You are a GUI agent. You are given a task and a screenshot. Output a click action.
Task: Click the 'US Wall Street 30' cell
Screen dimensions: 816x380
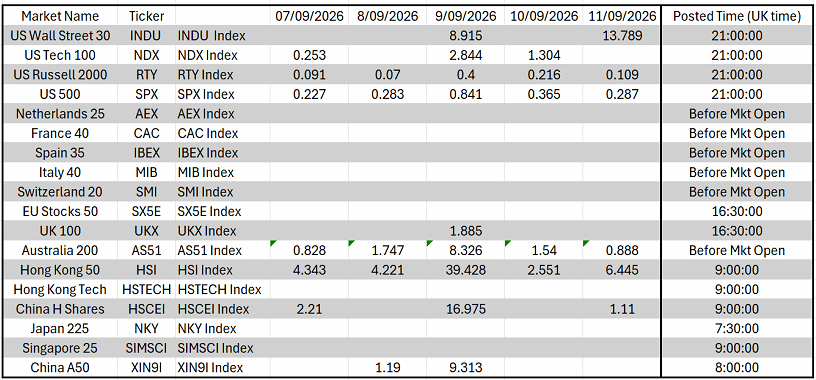point(59,36)
